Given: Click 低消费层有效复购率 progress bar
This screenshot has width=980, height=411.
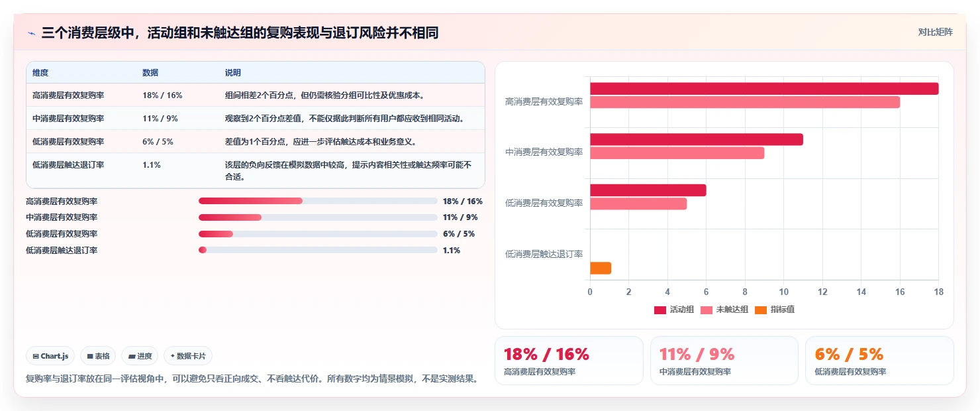Looking at the screenshot, I should [318, 233].
